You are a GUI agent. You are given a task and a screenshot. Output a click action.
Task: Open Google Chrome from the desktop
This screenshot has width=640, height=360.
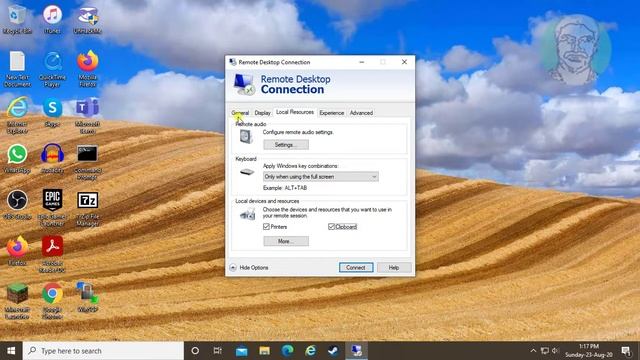(x=52, y=301)
